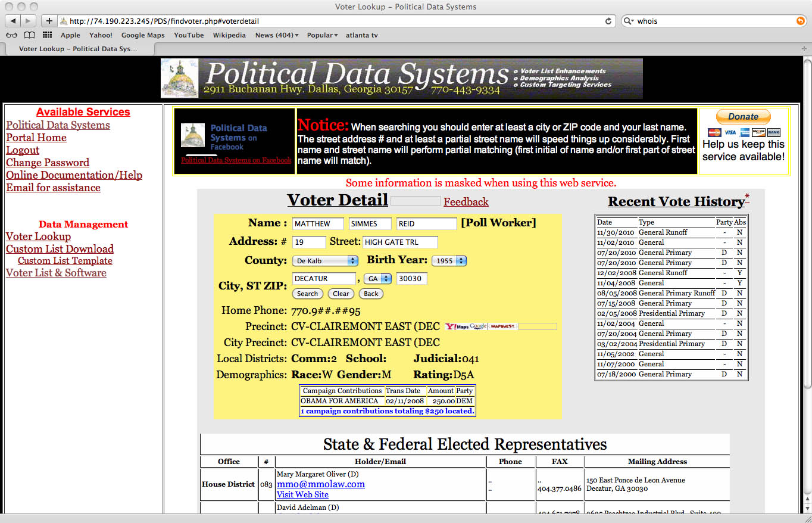812x523 pixels.
Task: Click the Visit Web Site link
Action: pos(302,494)
